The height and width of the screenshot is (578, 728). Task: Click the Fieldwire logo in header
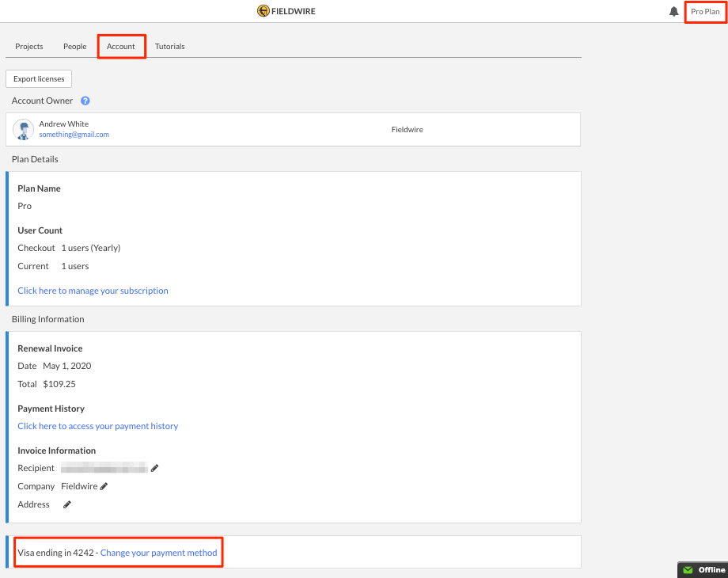[286, 11]
